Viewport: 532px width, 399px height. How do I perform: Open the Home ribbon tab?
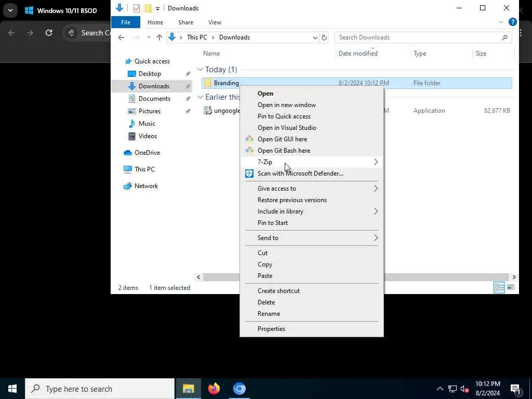[155, 22]
